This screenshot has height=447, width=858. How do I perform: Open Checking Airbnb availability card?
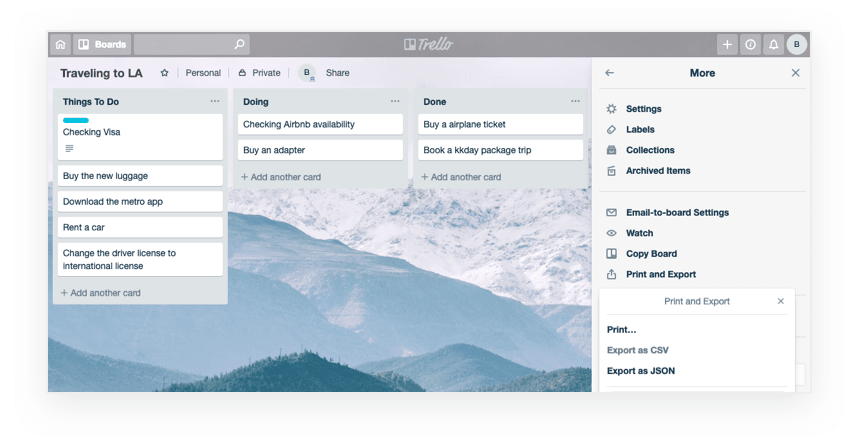pyautogui.click(x=320, y=124)
